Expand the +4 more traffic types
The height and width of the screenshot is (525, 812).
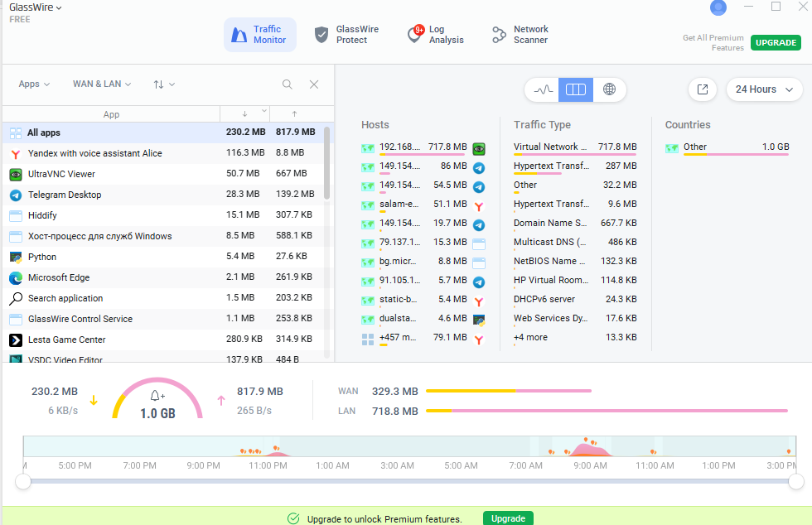click(575, 338)
